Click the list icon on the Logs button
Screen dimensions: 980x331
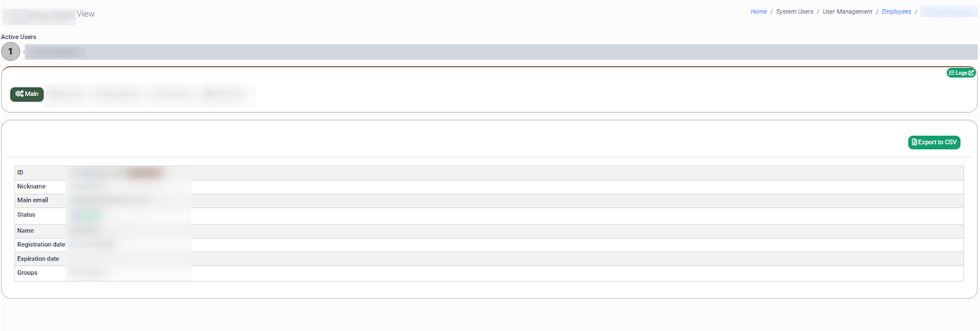[952, 73]
